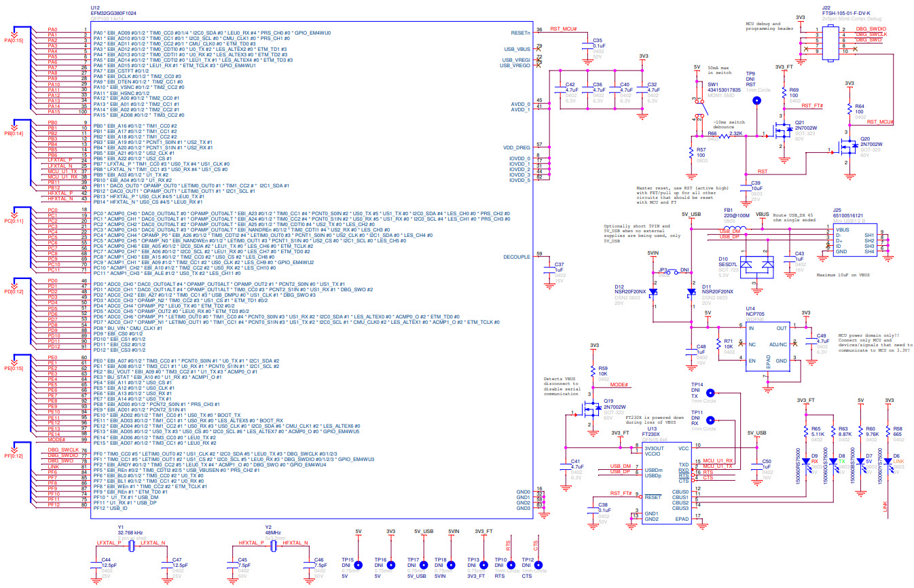Select transistor Q21 2N7002W

782,129
